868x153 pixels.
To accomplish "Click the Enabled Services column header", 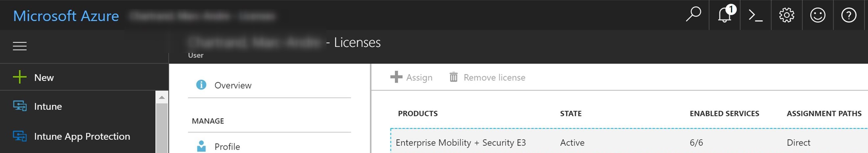I will point(724,114).
